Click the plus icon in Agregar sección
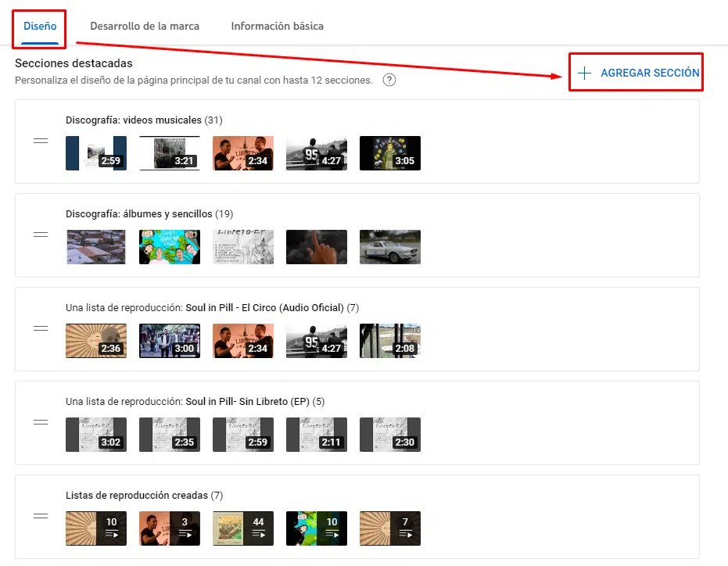This screenshot has height=566, width=728. click(x=583, y=72)
